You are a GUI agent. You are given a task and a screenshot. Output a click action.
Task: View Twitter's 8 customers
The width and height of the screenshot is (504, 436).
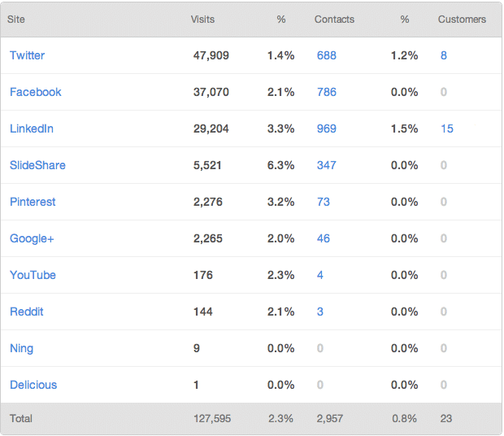coord(444,55)
